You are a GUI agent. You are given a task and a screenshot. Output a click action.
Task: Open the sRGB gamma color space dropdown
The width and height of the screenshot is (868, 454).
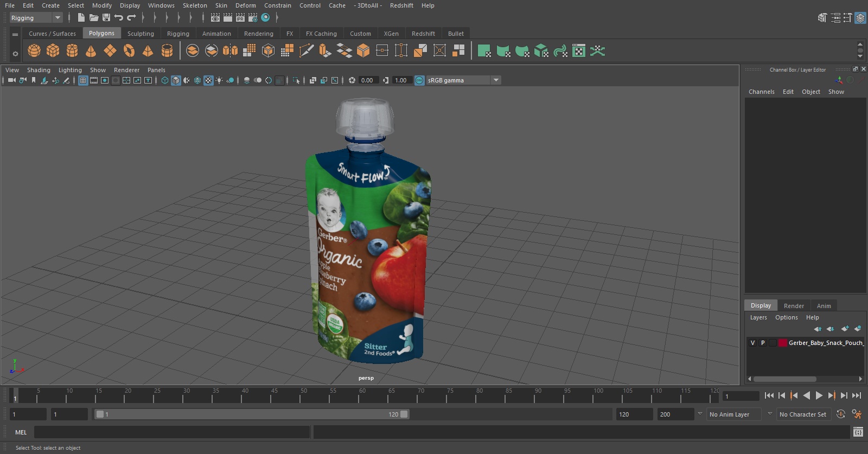point(463,80)
